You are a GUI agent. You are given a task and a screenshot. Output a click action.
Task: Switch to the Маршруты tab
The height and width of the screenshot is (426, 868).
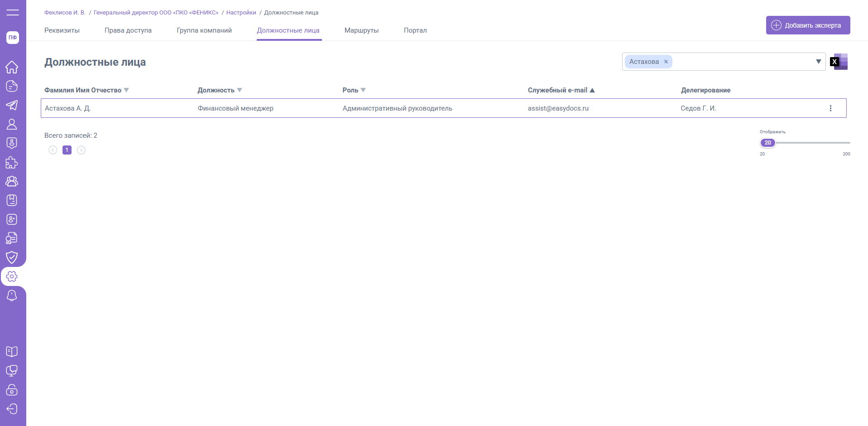click(x=361, y=30)
